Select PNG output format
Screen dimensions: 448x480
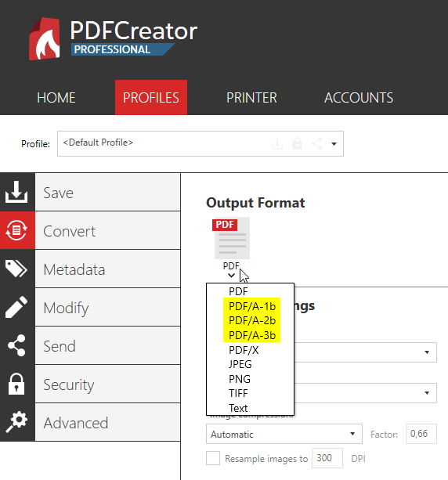[x=240, y=379]
